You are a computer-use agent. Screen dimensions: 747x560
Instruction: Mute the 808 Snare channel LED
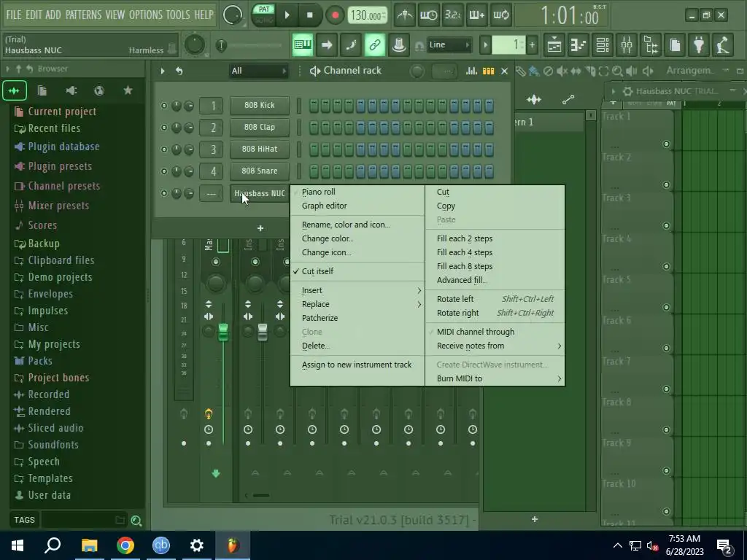pos(164,171)
